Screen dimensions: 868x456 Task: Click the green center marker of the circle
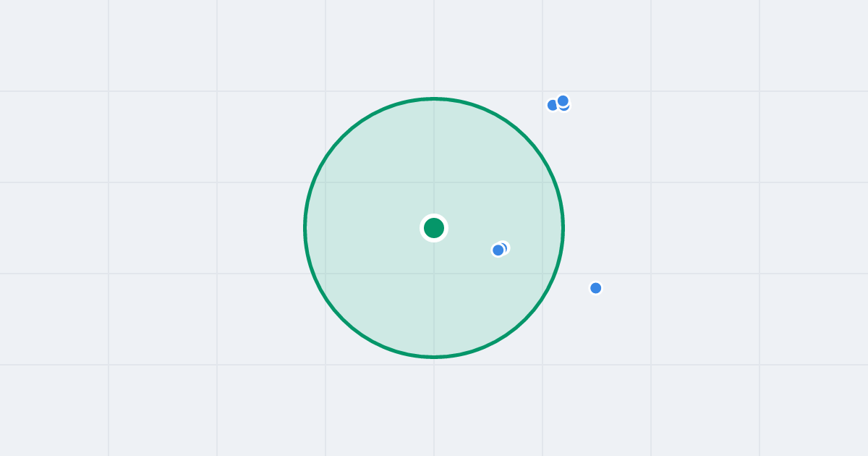pyautogui.click(x=434, y=228)
